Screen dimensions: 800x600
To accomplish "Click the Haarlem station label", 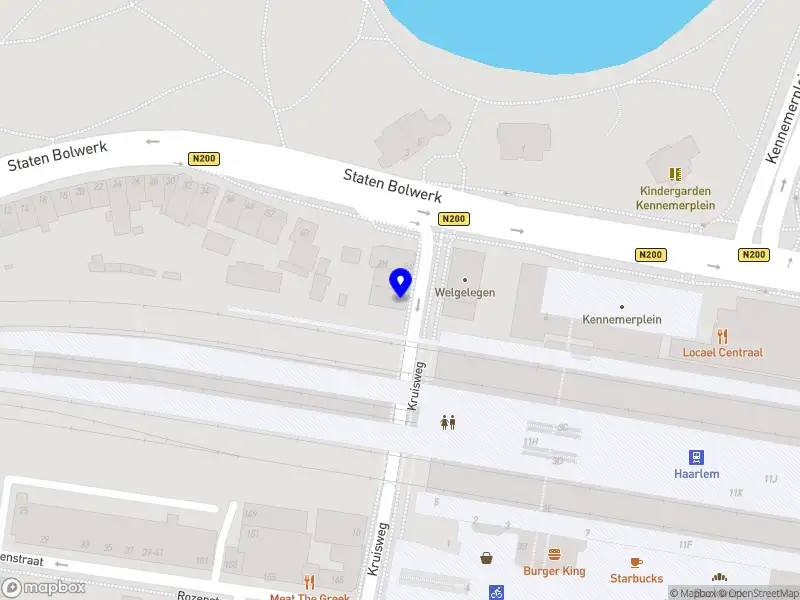I will pos(696,473).
